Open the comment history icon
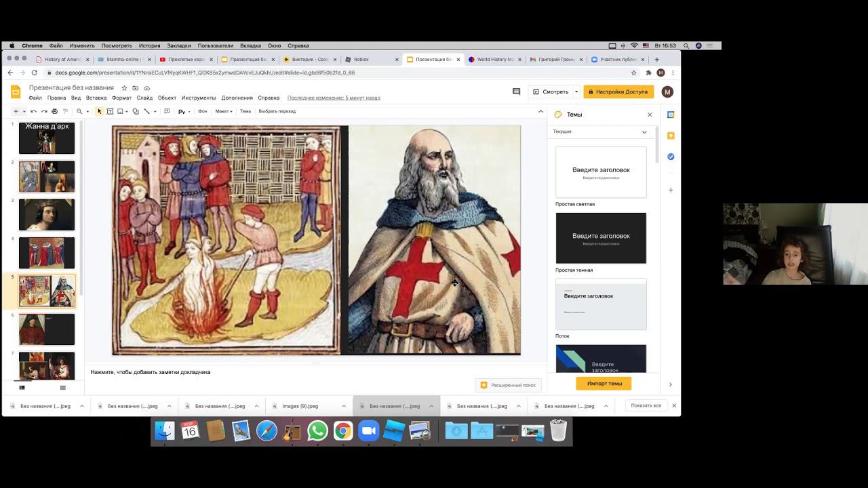Screen dimensions: 868x488 516,91
